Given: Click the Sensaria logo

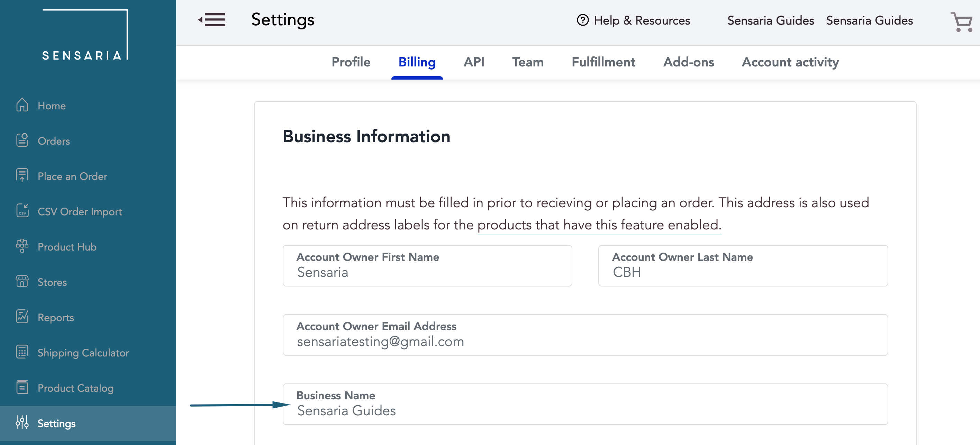Looking at the screenshot, I should click(x=85, y=35).
